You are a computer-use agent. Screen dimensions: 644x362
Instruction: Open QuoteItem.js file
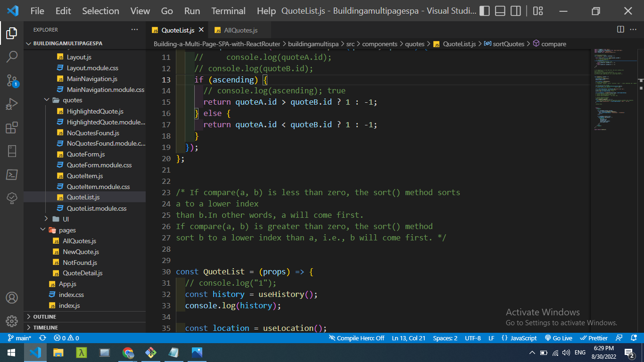(85, 176)
